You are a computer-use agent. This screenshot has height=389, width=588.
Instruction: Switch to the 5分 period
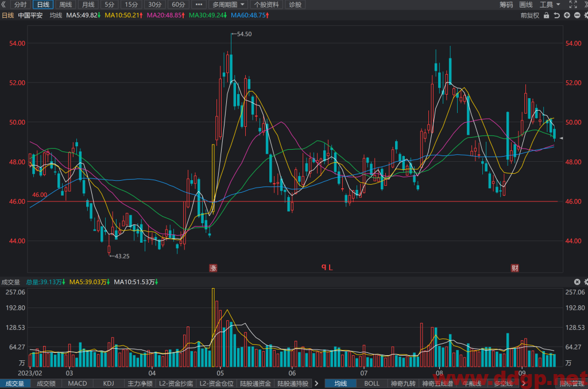click(110, 5)
